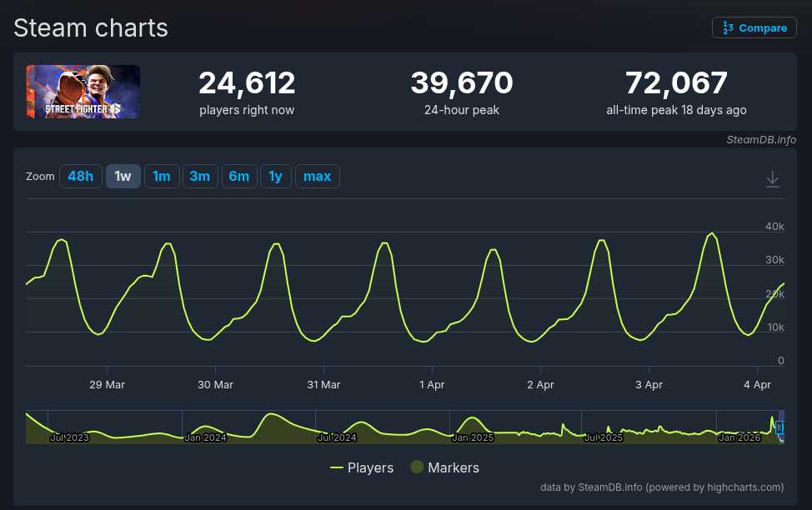Viewport: 812px width, 510px height.
Task: Set zoom range to 48h
Action: coord(81,177)
